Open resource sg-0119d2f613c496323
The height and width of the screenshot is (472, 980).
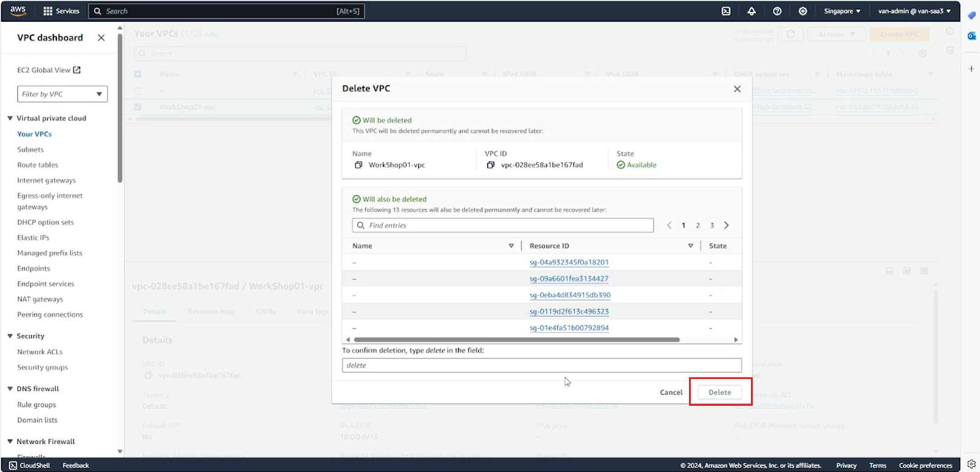tap(569, 312)
